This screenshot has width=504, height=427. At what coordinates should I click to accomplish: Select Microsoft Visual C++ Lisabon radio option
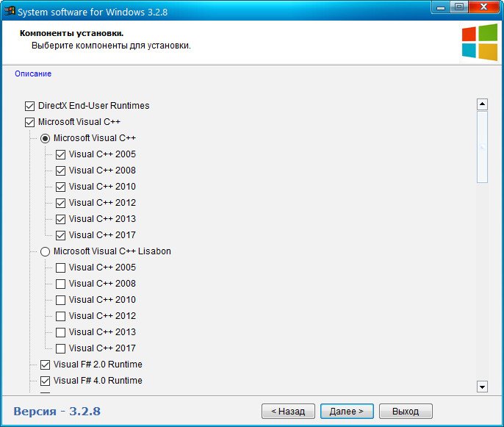(45, 251)
